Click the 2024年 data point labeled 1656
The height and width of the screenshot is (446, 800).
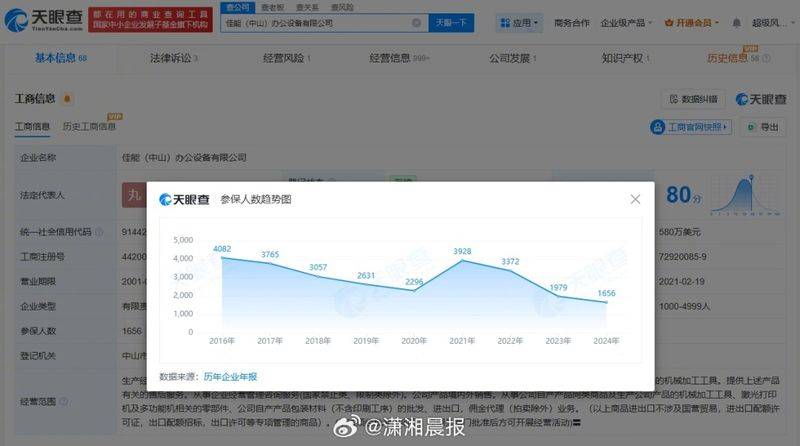pyautogui.click(x=606, y=302)
